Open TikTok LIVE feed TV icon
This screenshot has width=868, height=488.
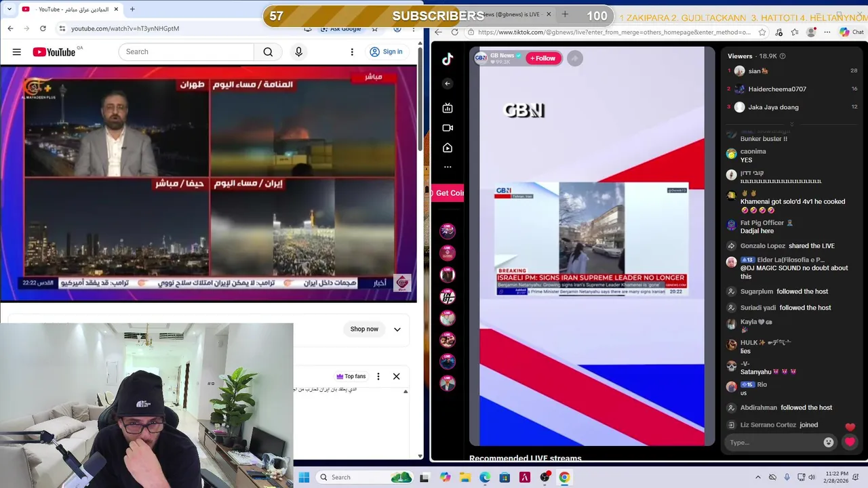[448, 108]
